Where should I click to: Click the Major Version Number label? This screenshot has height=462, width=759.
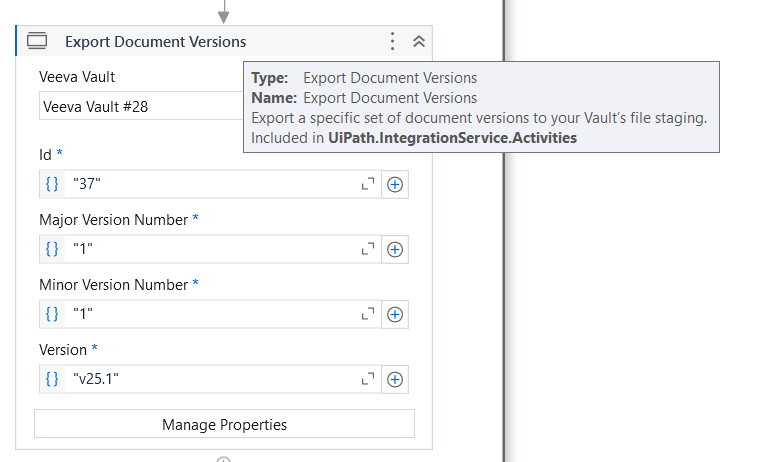[113, 220]
